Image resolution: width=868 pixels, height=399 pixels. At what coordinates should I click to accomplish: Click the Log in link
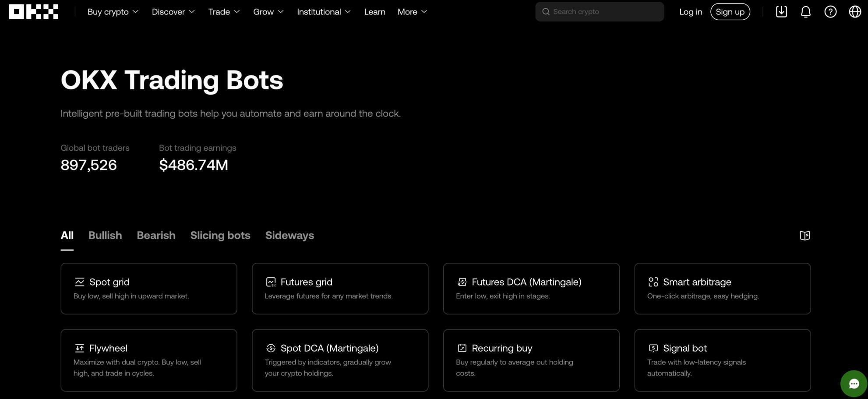(x=691, y=11)
